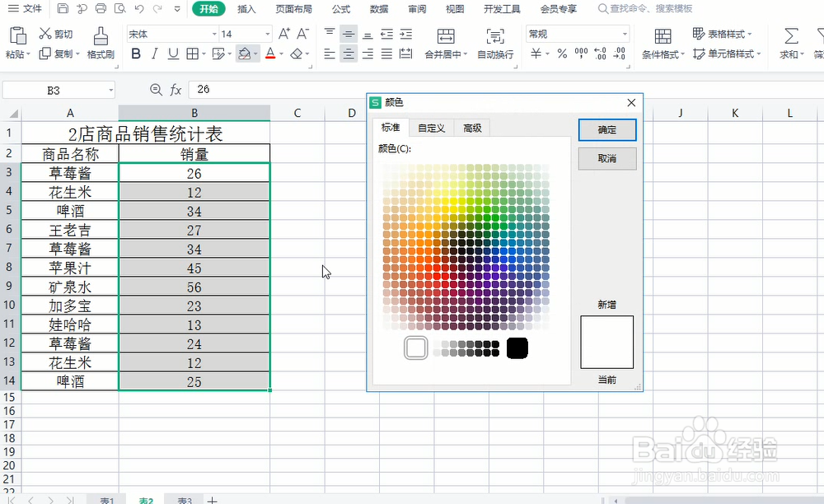Expand the currency symbol dropdown arrow

pyautogui.click(x=547, y=54)
